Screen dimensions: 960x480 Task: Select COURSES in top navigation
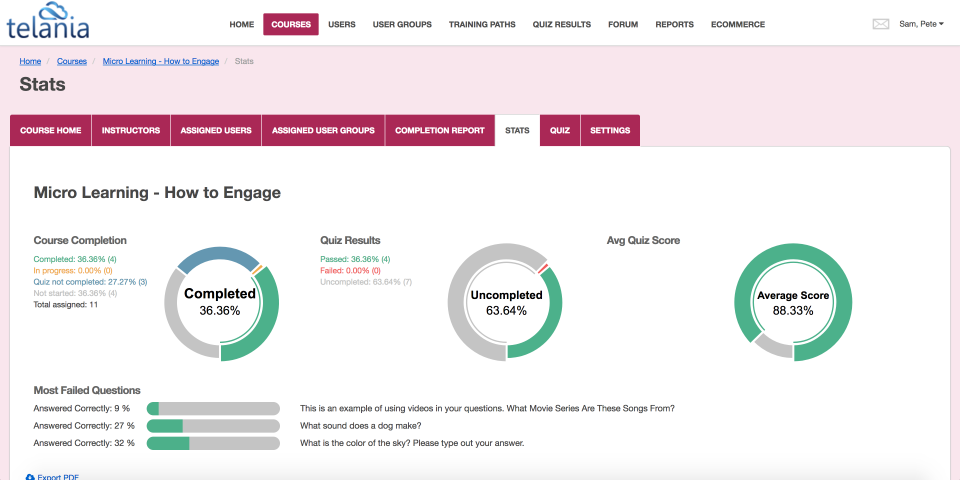point(291,24)
